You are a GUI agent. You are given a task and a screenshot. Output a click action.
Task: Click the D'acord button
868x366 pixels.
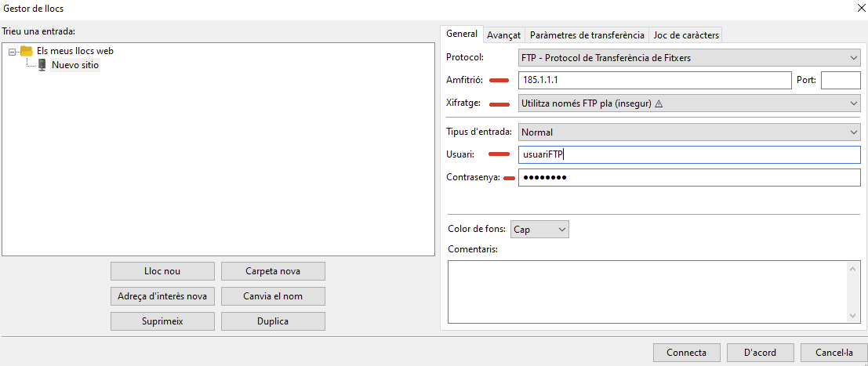coord(760,353)
